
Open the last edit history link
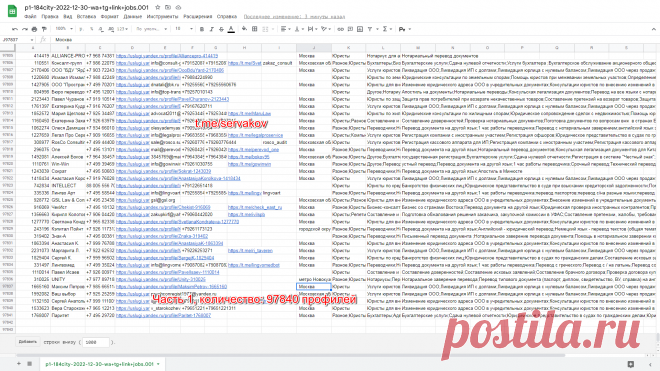tap(294, 16)
